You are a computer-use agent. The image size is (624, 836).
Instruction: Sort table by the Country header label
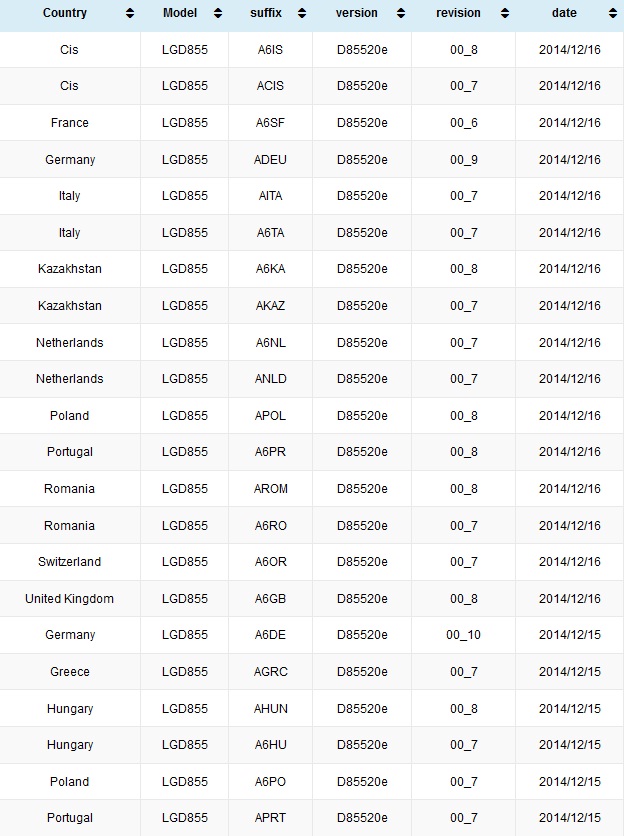pyautogui.click(x=65, y=13)
